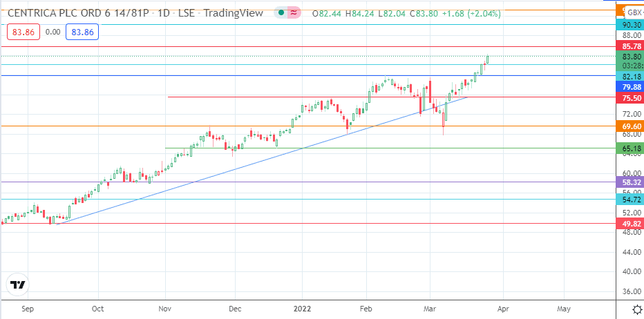This screenshot has width=644, height=319.
Task: Click the 40.00 price scale tick
Action: click(632, 271)
